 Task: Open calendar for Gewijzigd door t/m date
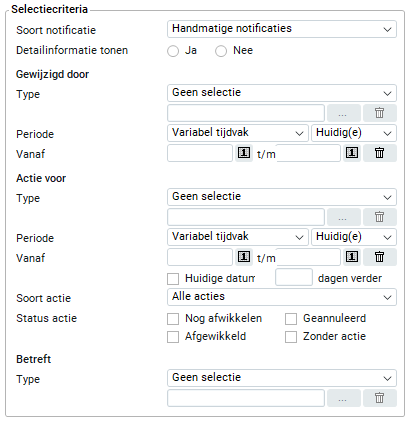352,153
